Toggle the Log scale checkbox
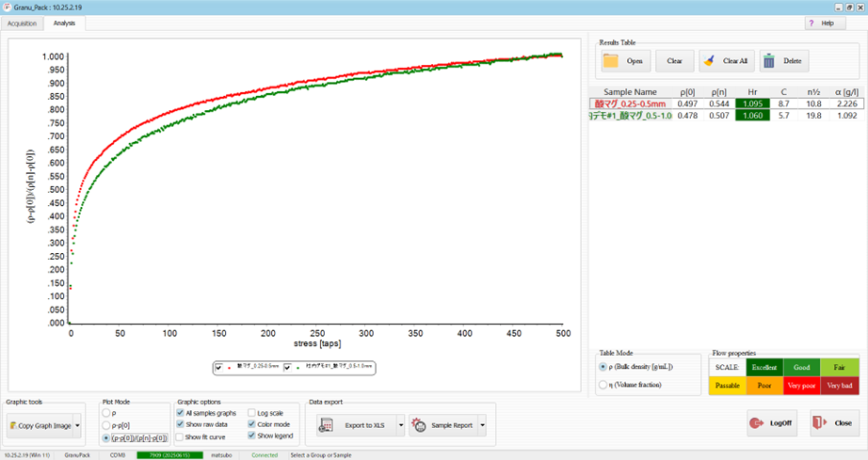 coord(252,412)
